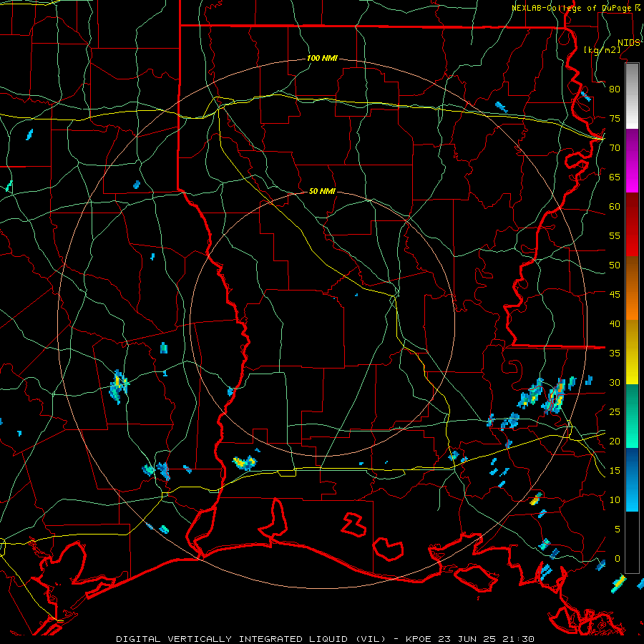Image resolution: width=644 pixels, height=644 pixels.
Task: Click the "100 NMI" range ring label
Action: [322, 59]
